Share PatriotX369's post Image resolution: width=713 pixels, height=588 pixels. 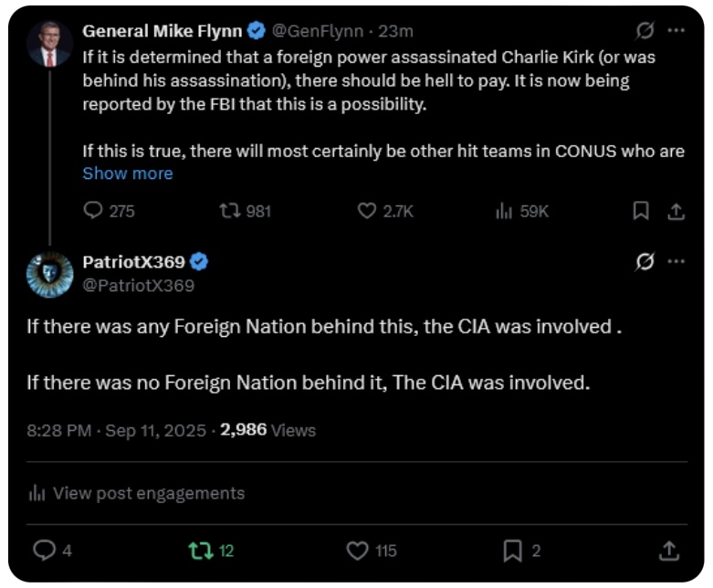668,551
